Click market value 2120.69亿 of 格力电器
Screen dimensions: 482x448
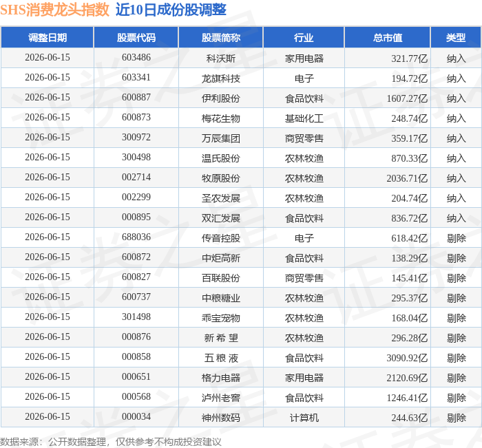point(407,378)
